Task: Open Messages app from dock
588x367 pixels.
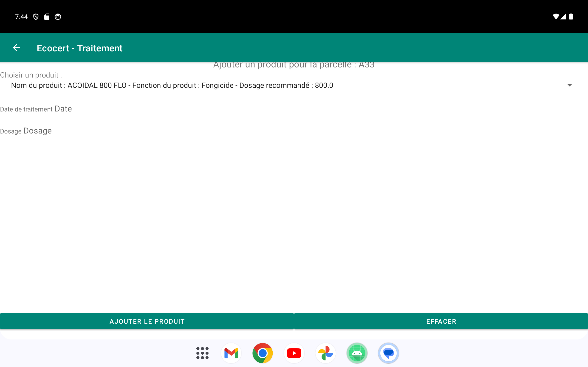Action: (388, 353)
